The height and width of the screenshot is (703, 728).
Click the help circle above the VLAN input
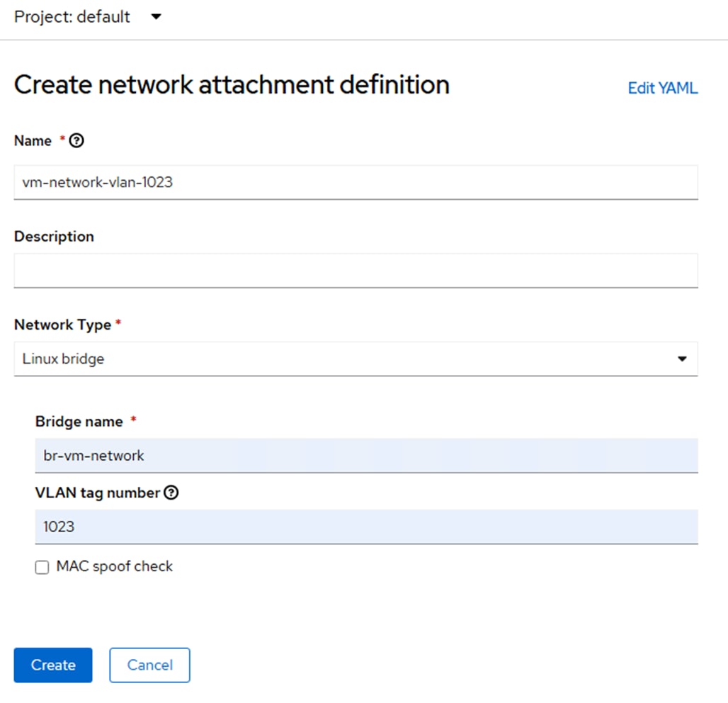(170, 492)
